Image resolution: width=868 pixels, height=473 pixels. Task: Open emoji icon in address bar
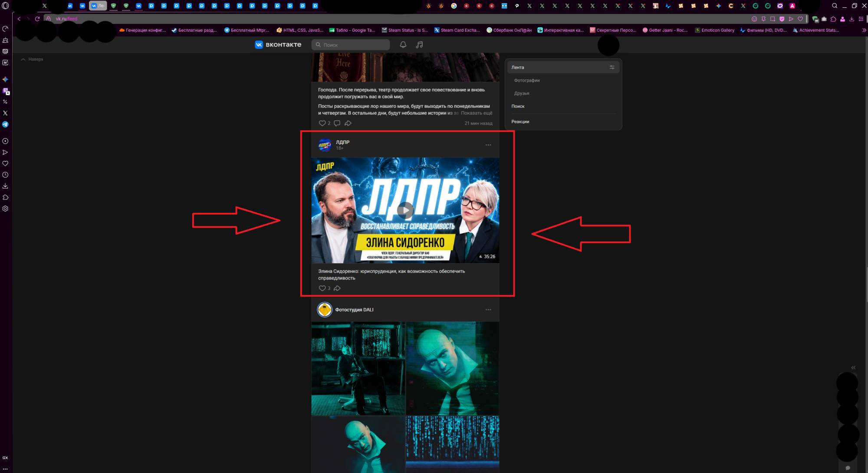click(754, 19)
